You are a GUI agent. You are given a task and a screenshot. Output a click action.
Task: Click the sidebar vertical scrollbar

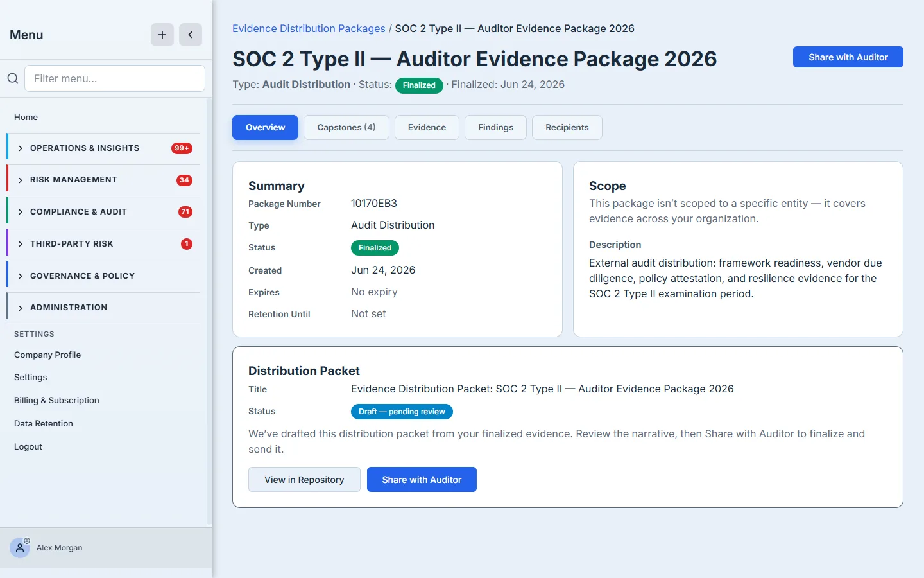(x=209, y=311)
